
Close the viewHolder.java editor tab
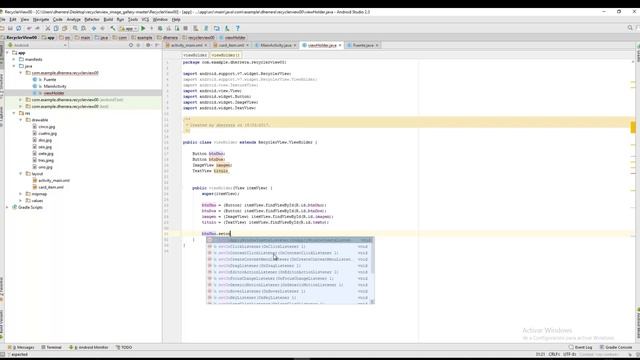(340, 45)
